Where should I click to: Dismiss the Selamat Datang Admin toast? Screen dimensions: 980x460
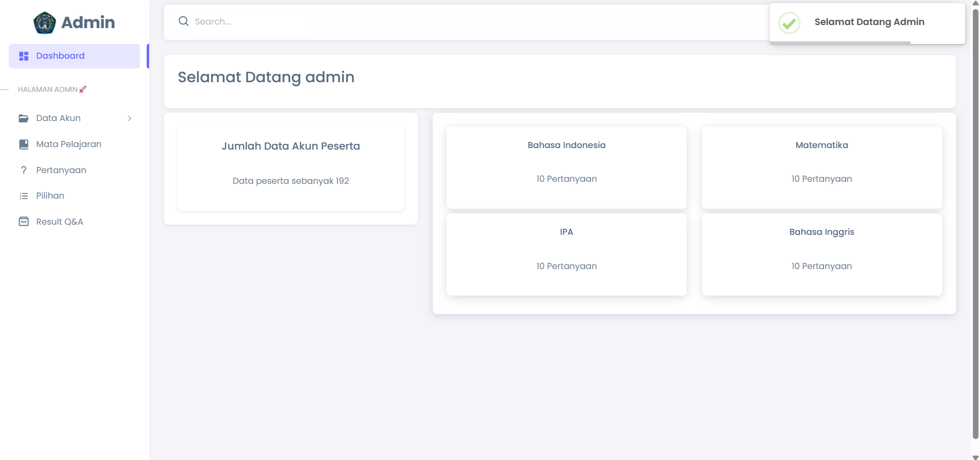point(869,22)
